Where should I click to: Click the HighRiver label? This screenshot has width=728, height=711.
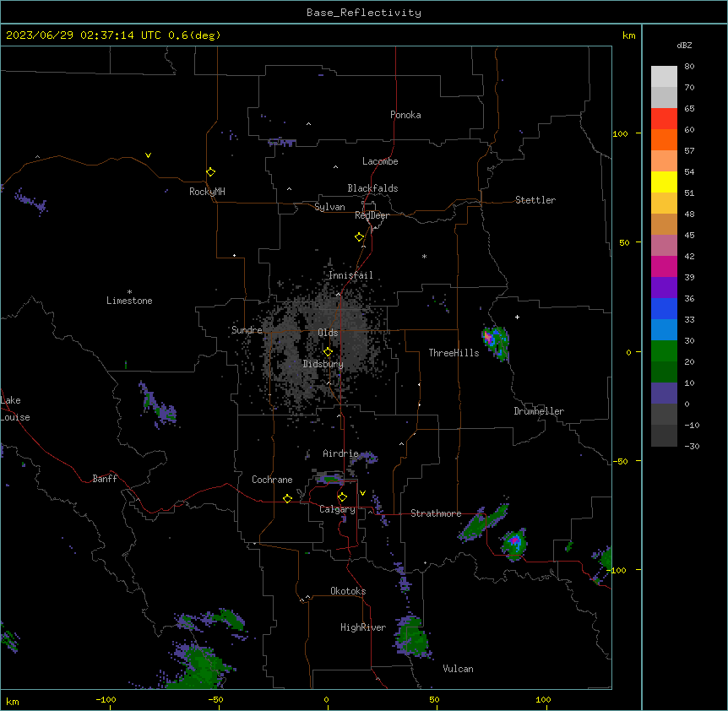[363, 627]
